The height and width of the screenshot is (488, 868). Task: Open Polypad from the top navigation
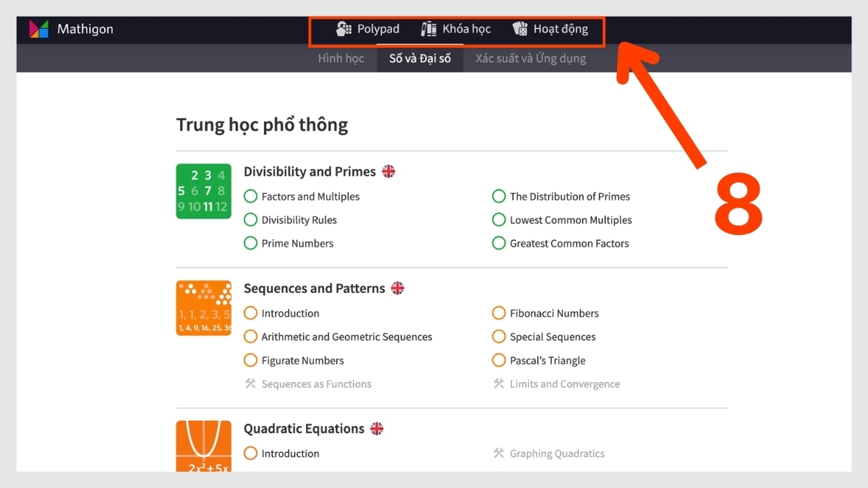tap(367, 29)
